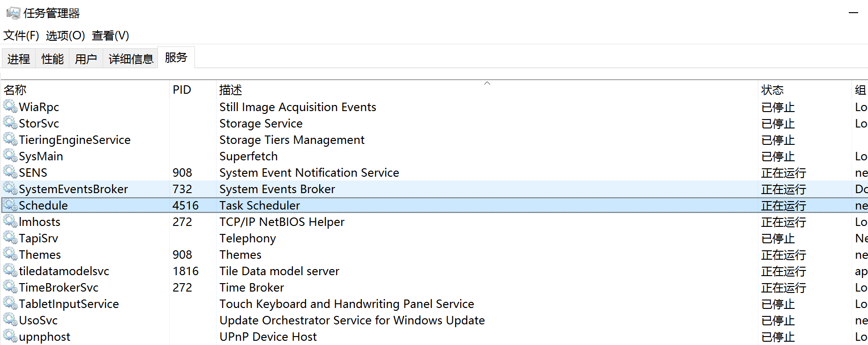The height and width of the screenshot is (345, 868).
Task: Click PID 1816 in the tiledatamodelsvc row
Action: 186,271
